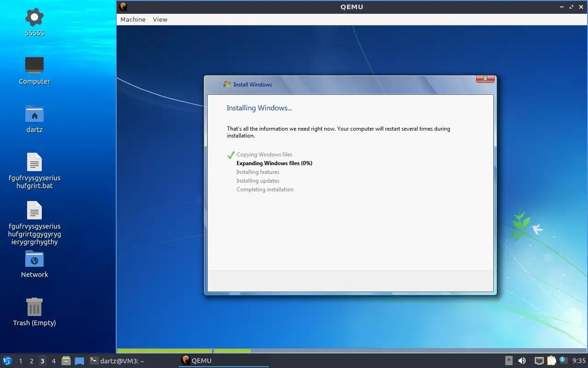
Task: Select the fgufrvysgyseriushufgrirt.bat file icon
Action: tap(34, 162)
